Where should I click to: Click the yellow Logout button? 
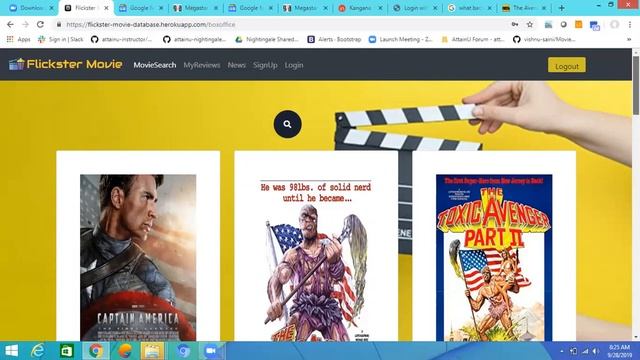tap(567, 65)
